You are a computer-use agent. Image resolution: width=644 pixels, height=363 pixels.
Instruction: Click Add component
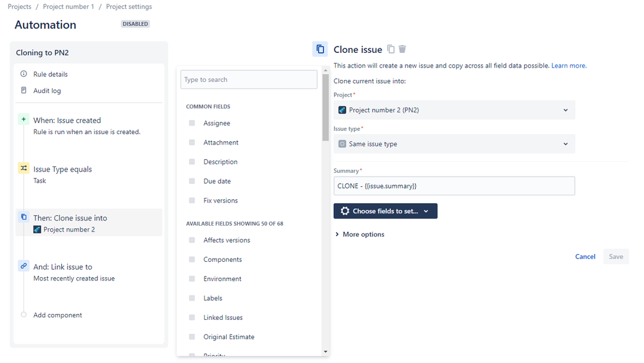pos(57,315)
